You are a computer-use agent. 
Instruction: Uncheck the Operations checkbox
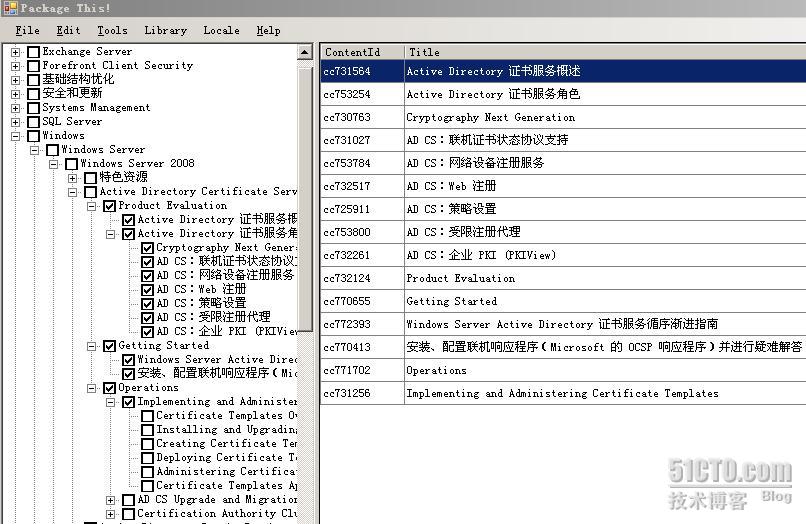click(x=109, y=388)
